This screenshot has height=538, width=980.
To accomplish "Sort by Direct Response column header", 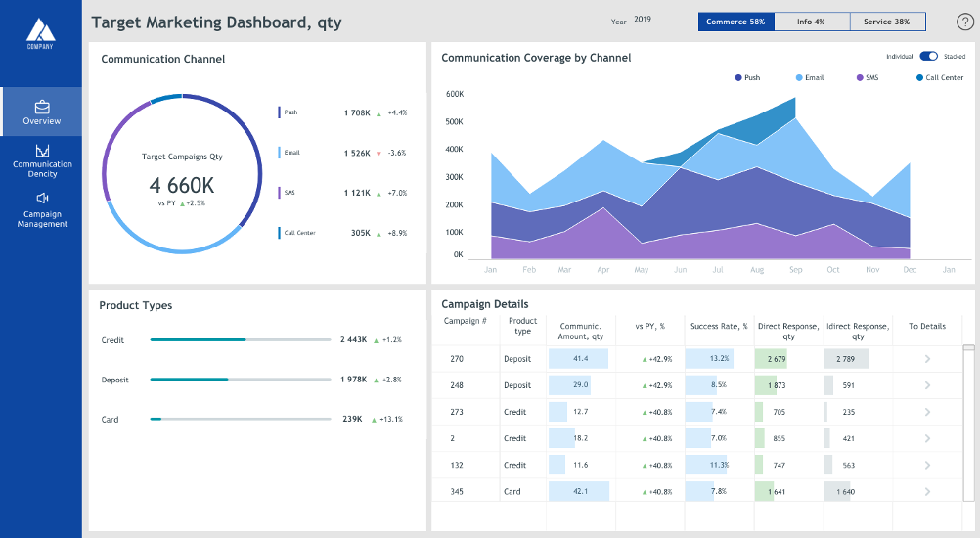I will pyautogui.click(x=788, y=332).
